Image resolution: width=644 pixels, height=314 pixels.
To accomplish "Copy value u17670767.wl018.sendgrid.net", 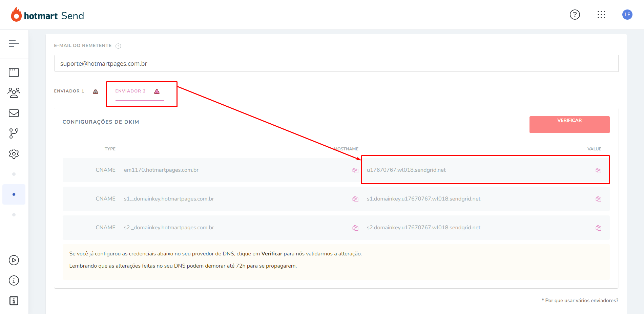I will coord(599,170).
